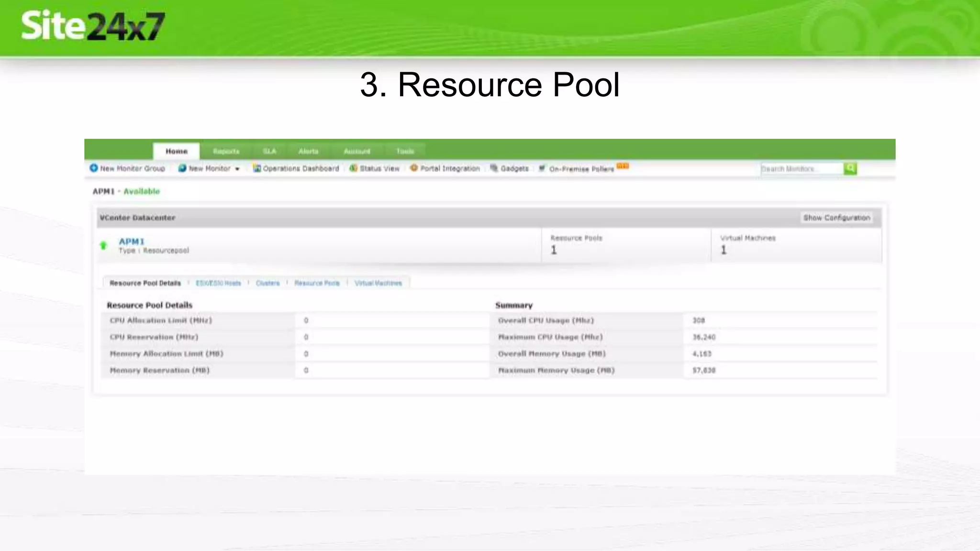Open the ESX/ESXi Hosts sub-tab
Viewport: 980px width, 551px height.
(218, 283)
